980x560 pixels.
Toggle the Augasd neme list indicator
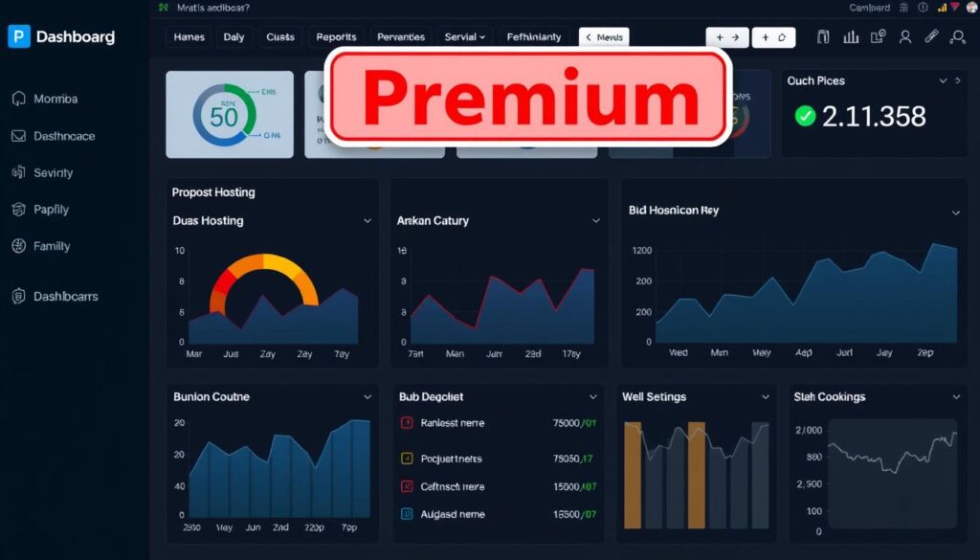(407, 514)
